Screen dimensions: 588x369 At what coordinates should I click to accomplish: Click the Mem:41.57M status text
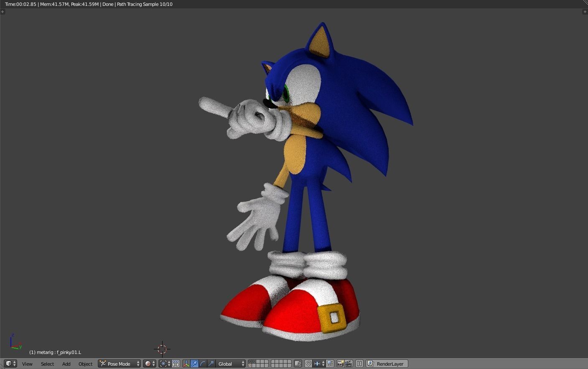click(x=54, y=4)
